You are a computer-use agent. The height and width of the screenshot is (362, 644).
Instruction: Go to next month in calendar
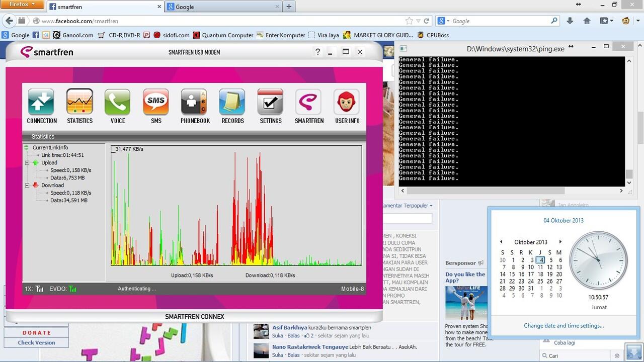(560, 242)
